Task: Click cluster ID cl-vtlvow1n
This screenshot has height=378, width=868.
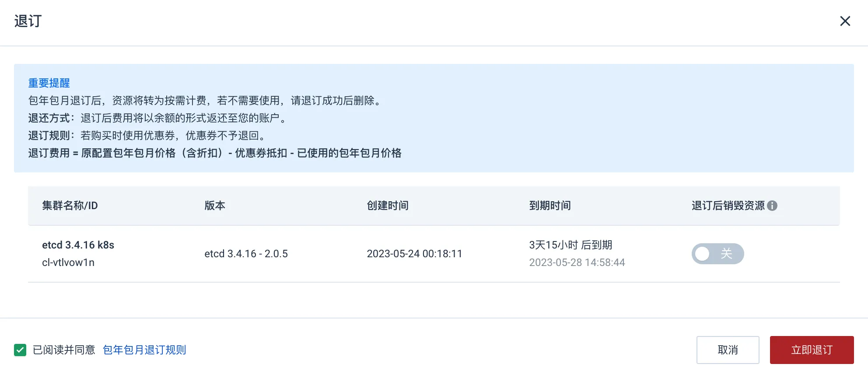Action: click(68, 262)
